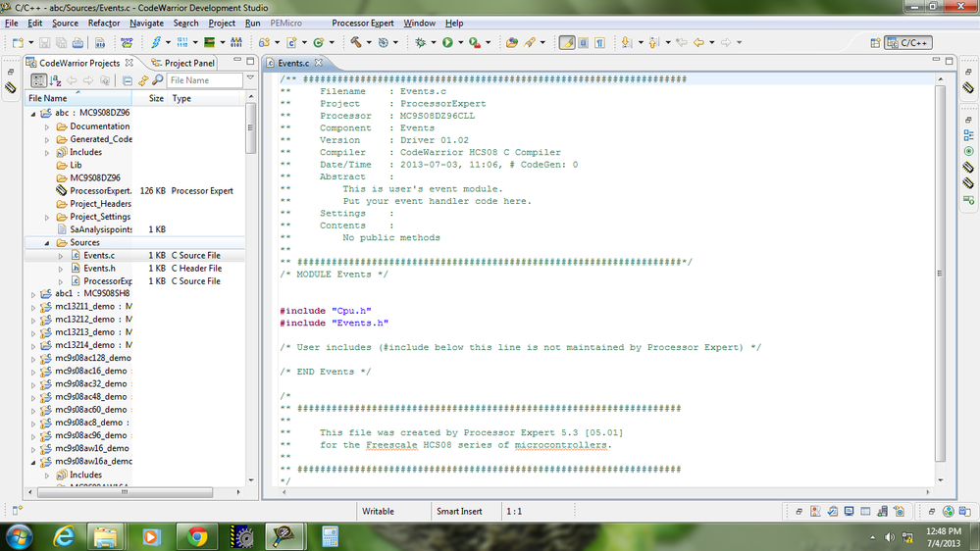Click the alphabetical sort icon in projects panel

[x=56, y=80]
